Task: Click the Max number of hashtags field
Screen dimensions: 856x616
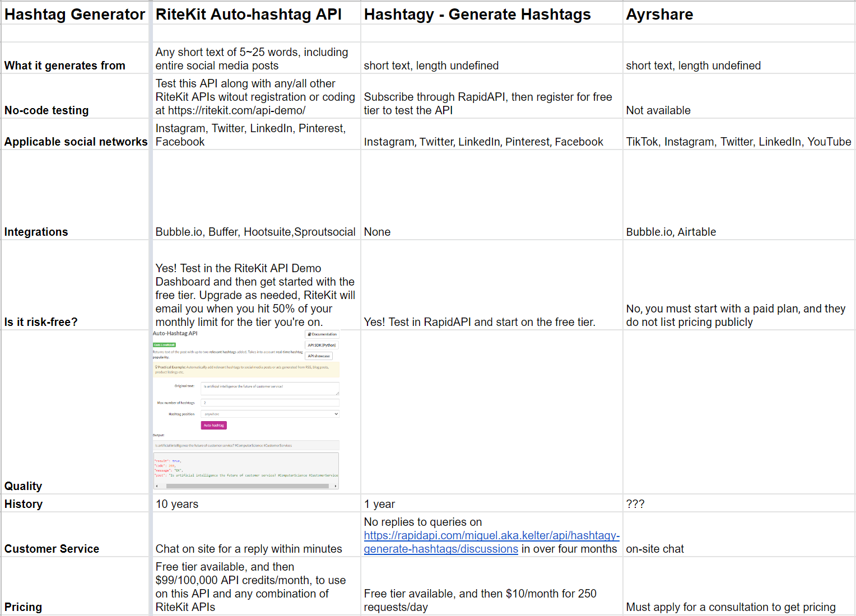Action: pyautogui.click(x=270, y=403)
